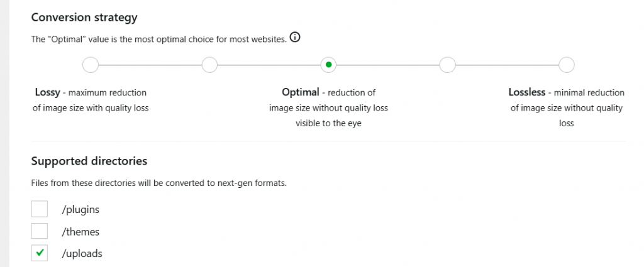The width and height of the screenshot is (644, 267).
Task: Choose the strategy step between Optimal and Lossless
Action: 447,64
